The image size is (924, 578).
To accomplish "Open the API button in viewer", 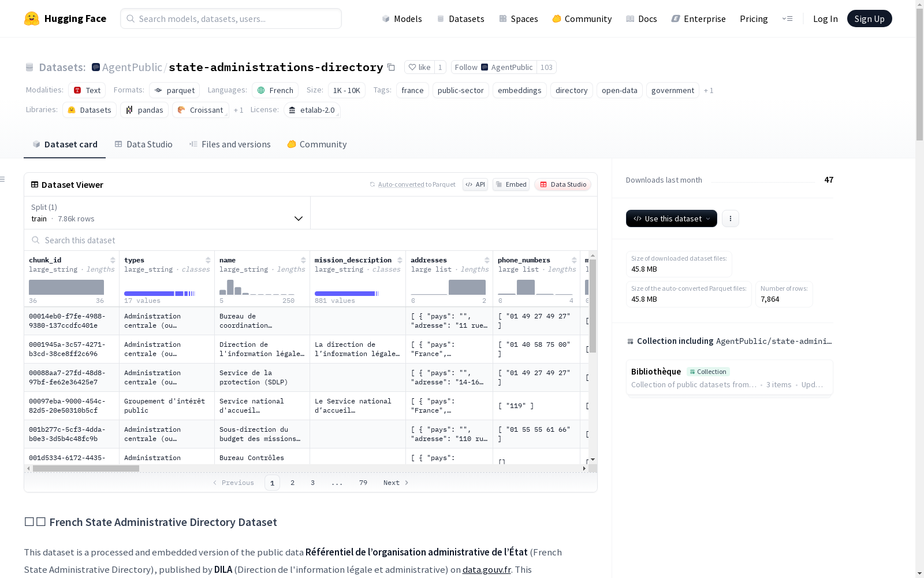I will click(x=475, y=184).
